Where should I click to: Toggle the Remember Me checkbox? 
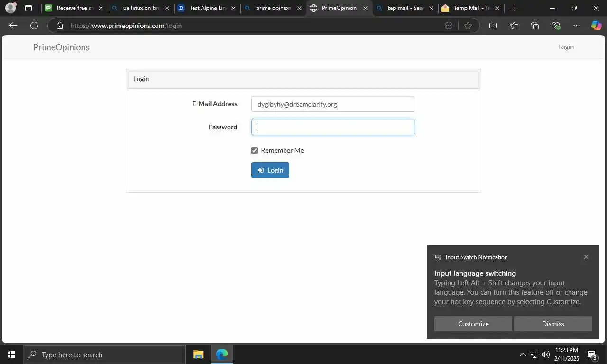(255, 150)
